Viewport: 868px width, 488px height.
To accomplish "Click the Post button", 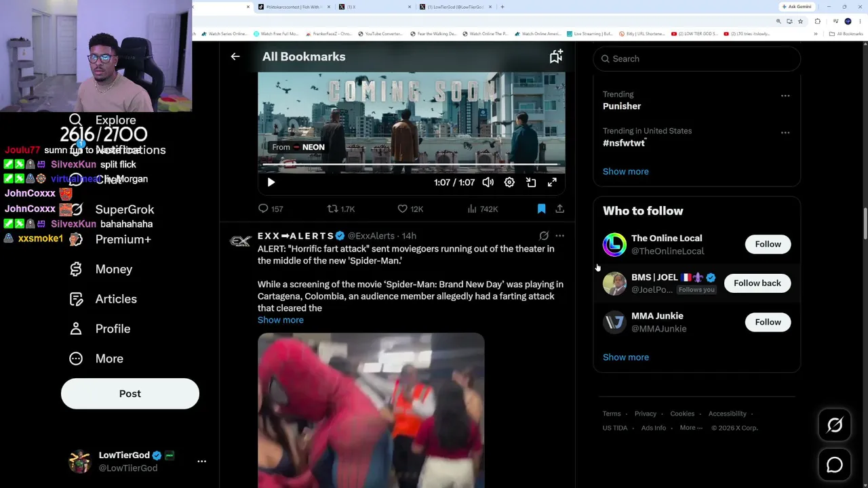I will pyautogui.click(x=130, y=394).
